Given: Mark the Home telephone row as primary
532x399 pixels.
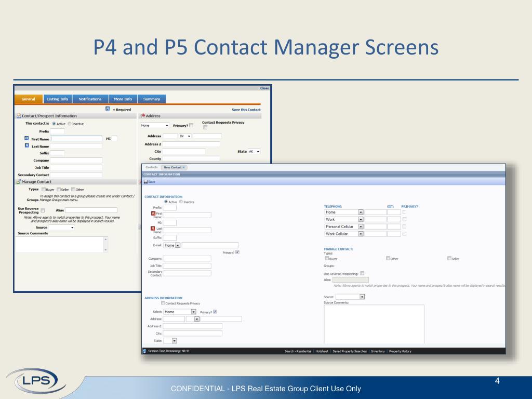Looking at the screenshot, I should (x=404, y=212).
